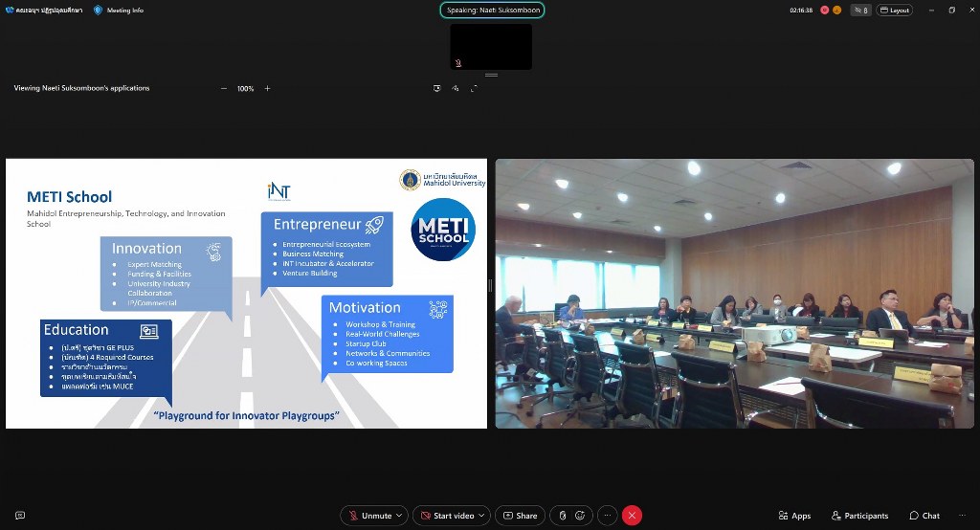Toggle the hidden video participants count indicator
The image size is (980, 530).
coord(860,11)
